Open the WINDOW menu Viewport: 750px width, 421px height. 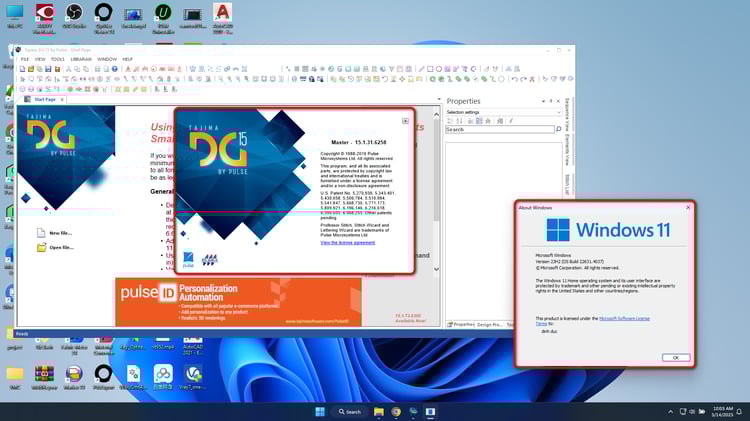coord(107,59)
